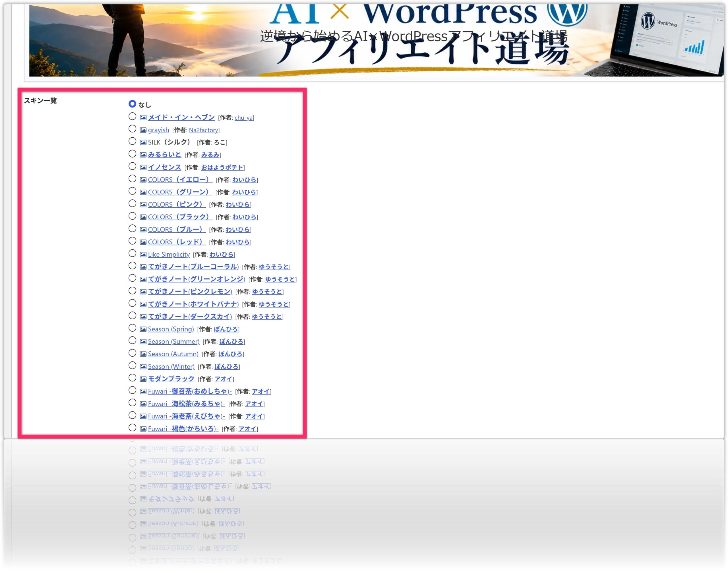Open the COLORS（グリーン） skin link

pyautogui.click(x=180, y=192)
